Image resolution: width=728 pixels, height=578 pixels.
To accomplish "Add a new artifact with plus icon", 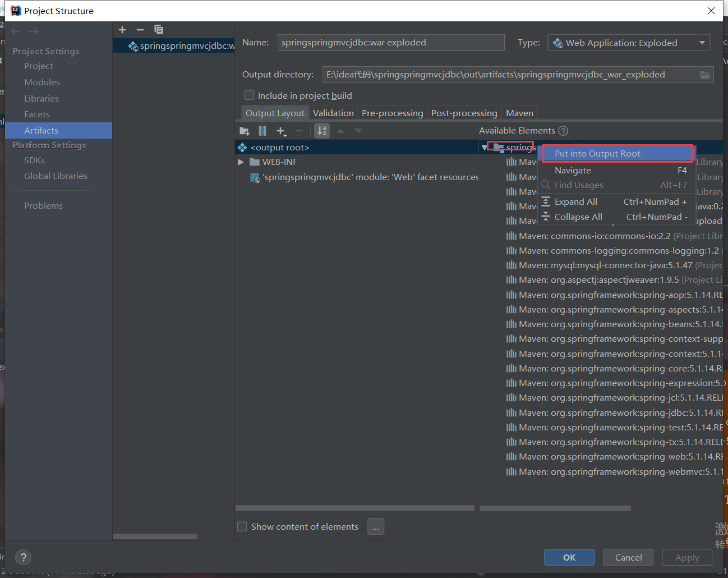I will (x=122, y=30).
